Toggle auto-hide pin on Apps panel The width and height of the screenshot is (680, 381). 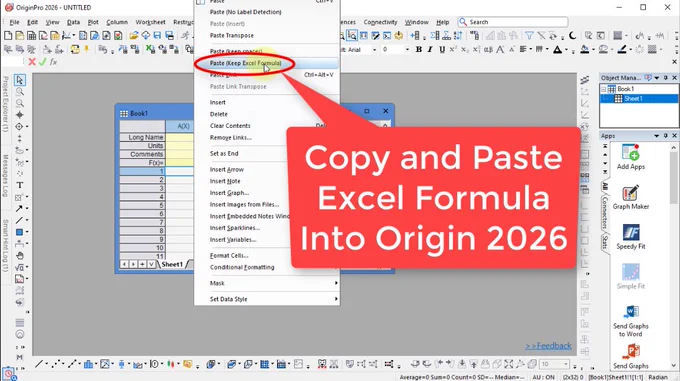click(x=666, y=136)
